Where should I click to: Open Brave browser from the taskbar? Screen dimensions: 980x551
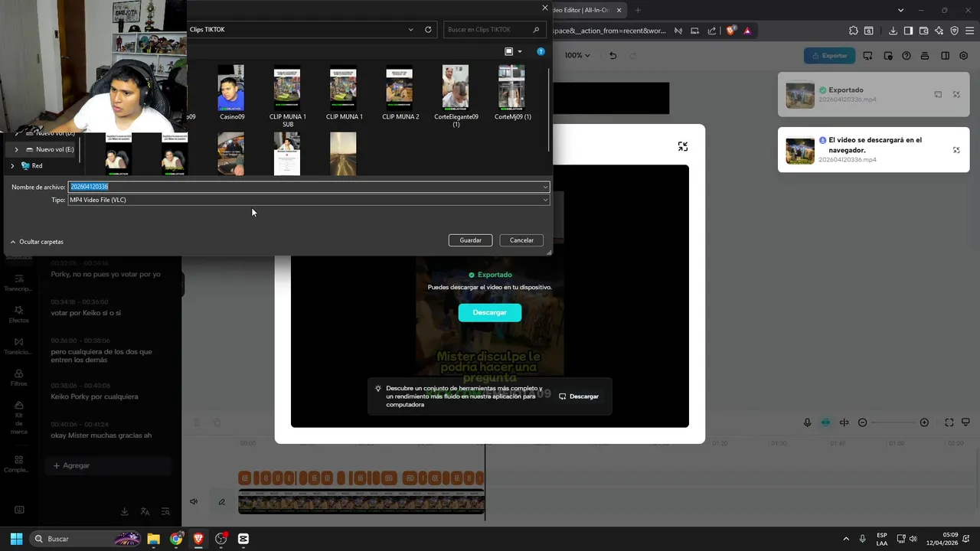point(198,539)
